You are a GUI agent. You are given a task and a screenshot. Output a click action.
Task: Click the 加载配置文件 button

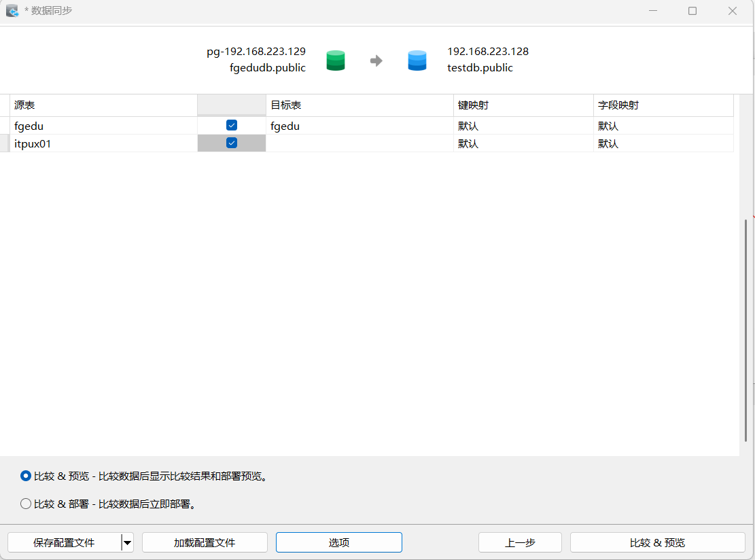[x=205, y=542]
